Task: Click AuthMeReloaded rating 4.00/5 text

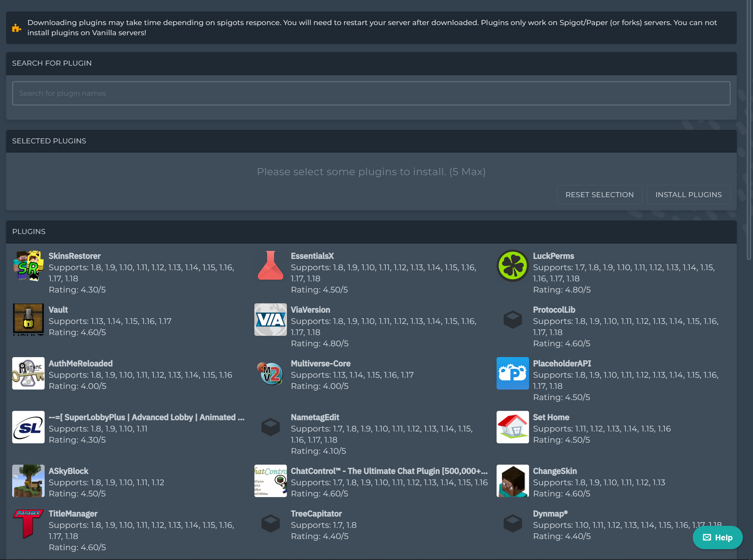Action: pos(77,386)
